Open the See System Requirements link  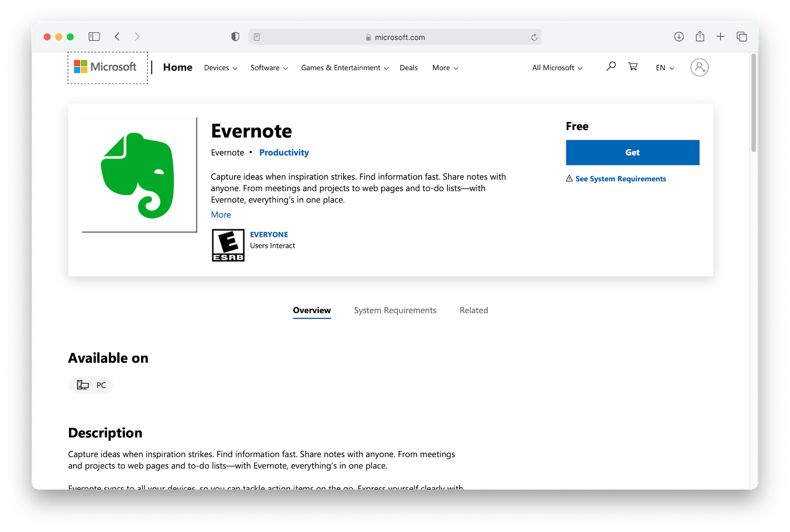point(621,179)
